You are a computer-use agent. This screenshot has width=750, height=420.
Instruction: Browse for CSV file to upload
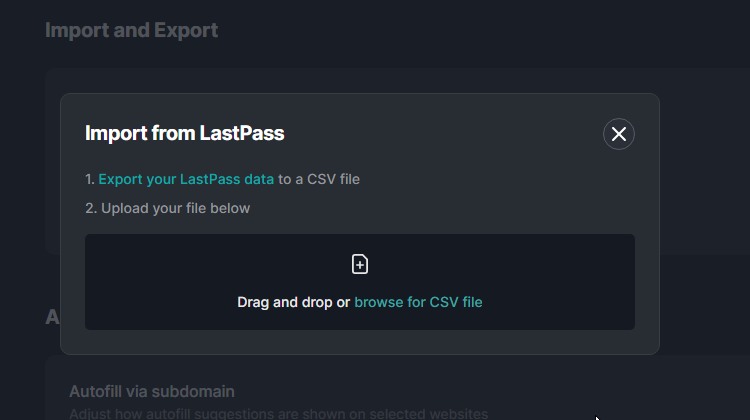[418, 302]
